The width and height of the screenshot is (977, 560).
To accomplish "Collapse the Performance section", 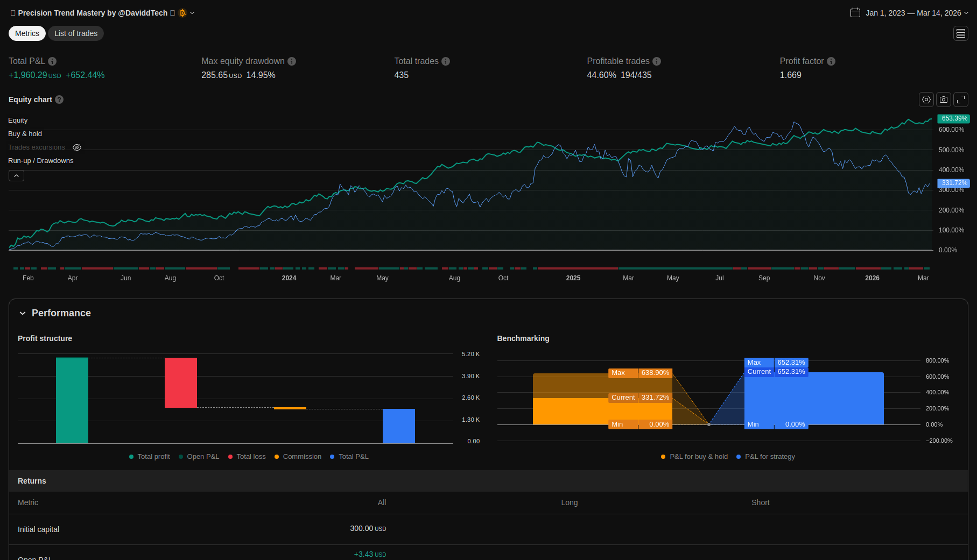I will (x=23, y=313).
